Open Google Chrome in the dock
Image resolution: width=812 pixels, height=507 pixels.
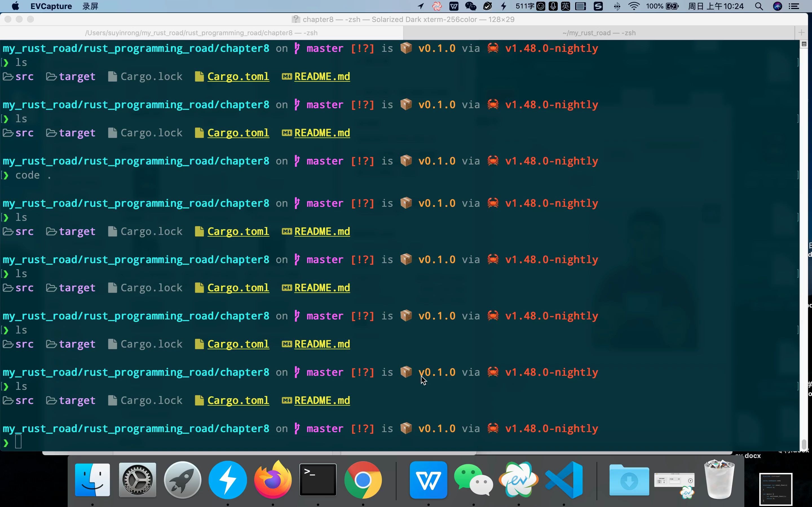(363, 480)
